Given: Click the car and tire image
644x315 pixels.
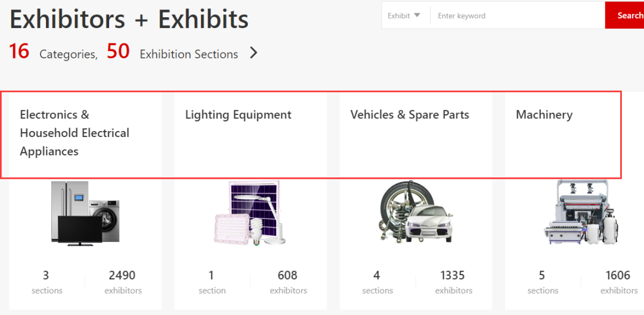Looking at the screenshot, I should point(416,211).
